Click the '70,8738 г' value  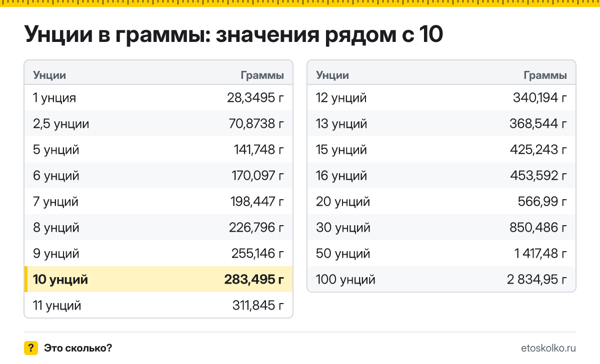point(256,123)
